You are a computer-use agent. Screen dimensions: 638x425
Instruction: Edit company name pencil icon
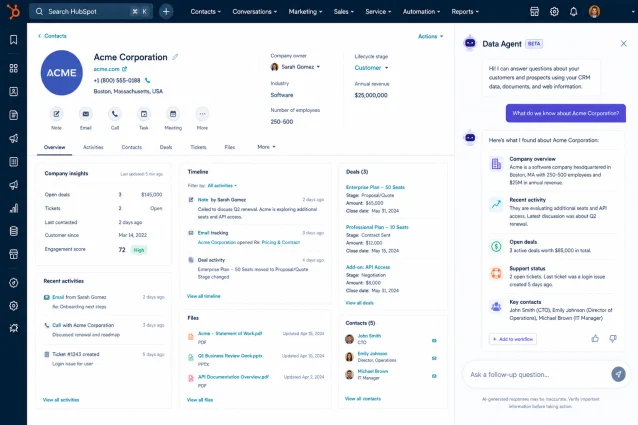(x=175, y=57)
